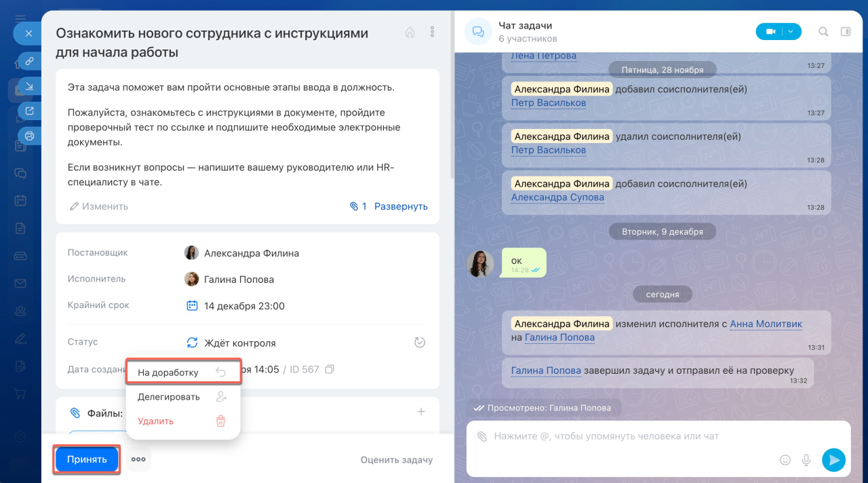Expand description with Развернуть link
This screenshot has width=868, height=483.
pos(401,206)
